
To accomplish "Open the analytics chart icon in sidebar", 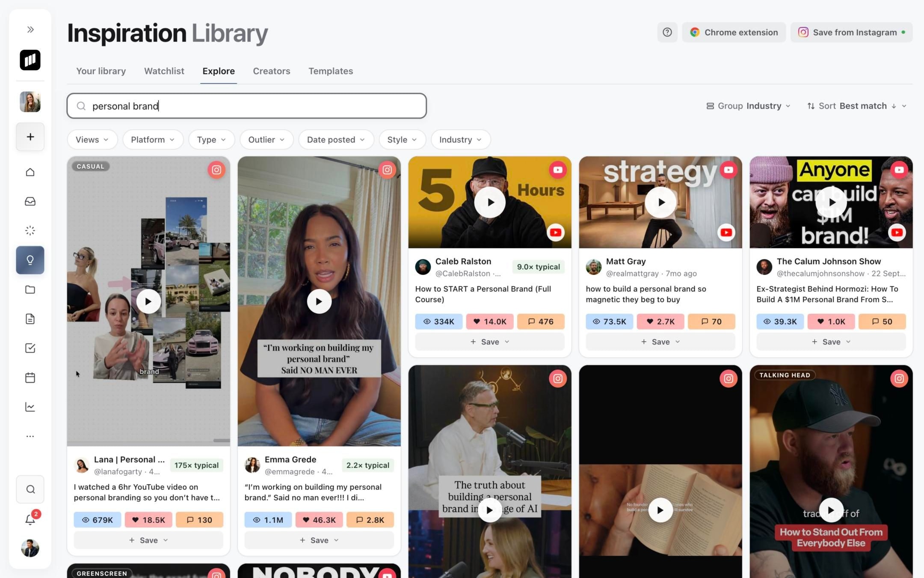I will pos(30,407).
